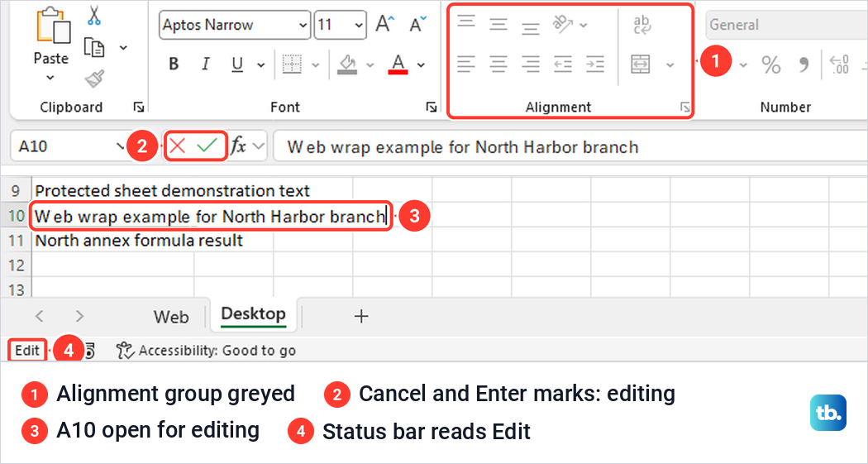Apply the red Font Color
The height and width of the screenshot is (464, 868).
[x=398, y=65]
